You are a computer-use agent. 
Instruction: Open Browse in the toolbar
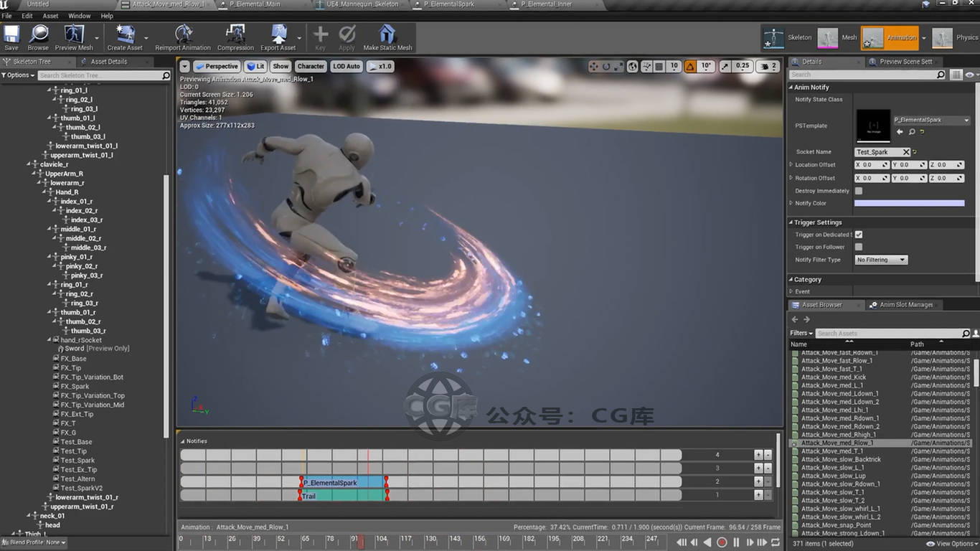tap(38, 35)
